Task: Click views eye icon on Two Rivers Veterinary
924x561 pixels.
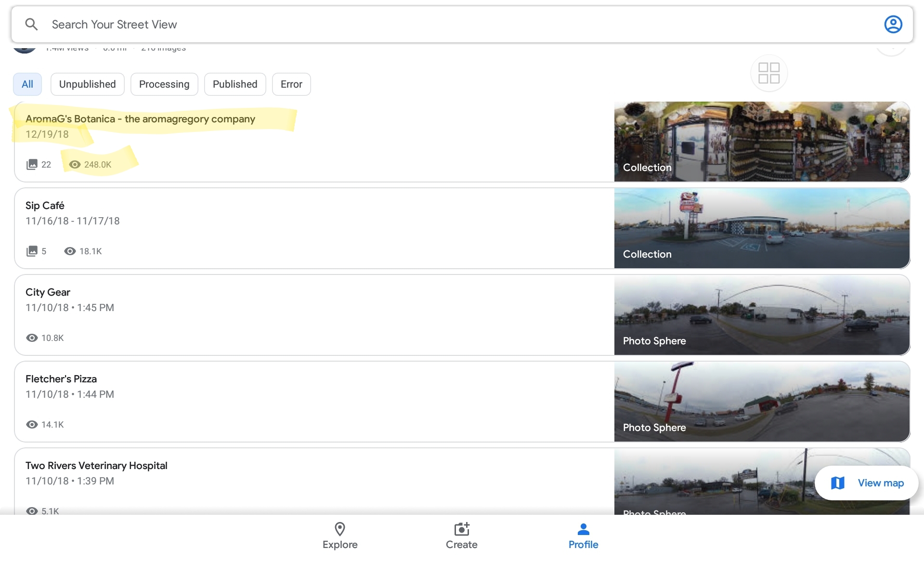Action: click(32, 511)
